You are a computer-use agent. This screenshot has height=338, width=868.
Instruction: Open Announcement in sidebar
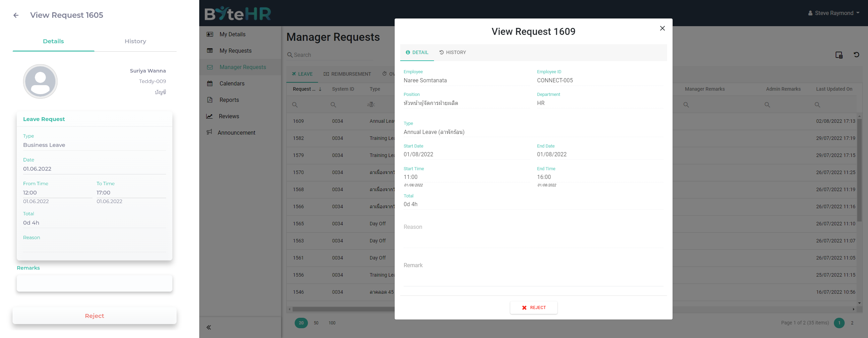coord(240,133)
